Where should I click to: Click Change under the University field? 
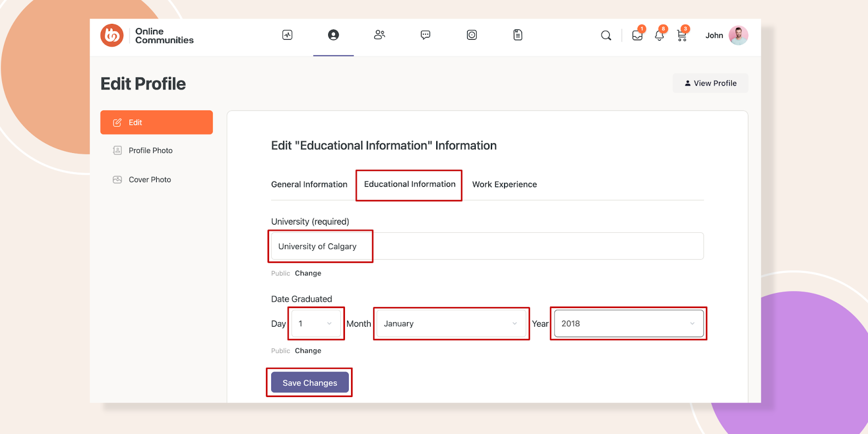(308, 273)
